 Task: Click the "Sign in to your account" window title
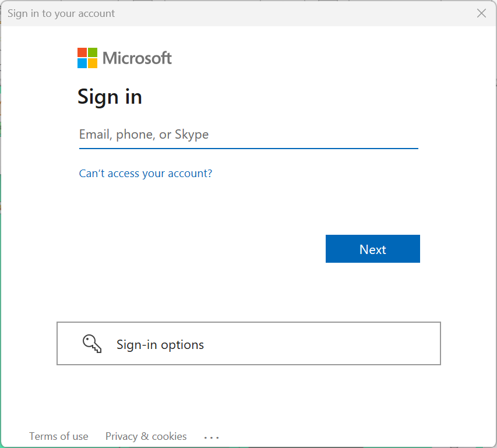click(x=61, y=13)
